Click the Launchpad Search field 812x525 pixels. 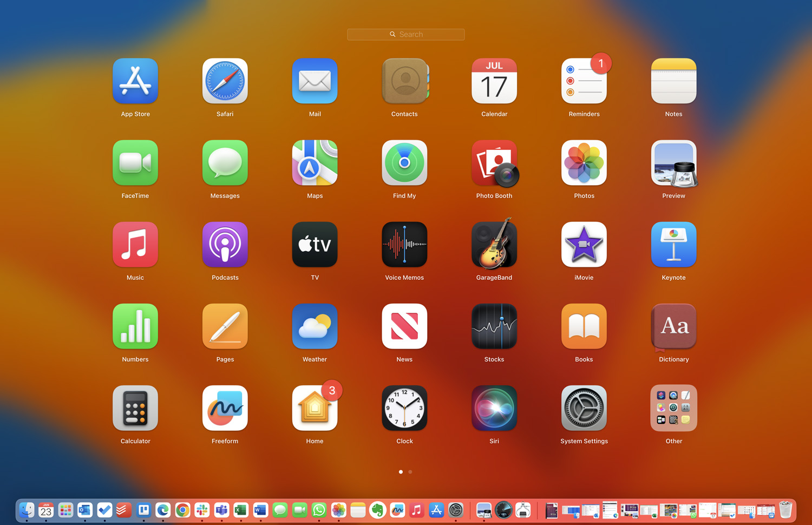pos(406,34)
